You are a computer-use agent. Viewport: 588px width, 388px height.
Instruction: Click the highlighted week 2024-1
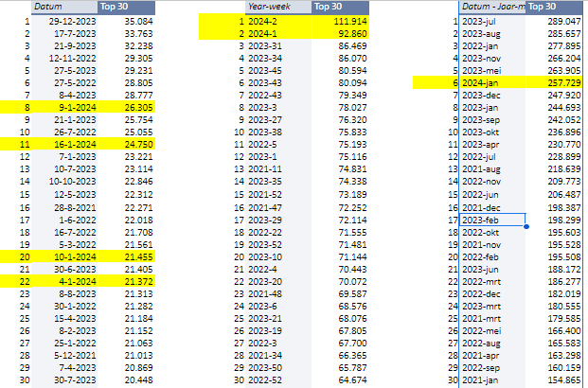[x=278, y=34]
